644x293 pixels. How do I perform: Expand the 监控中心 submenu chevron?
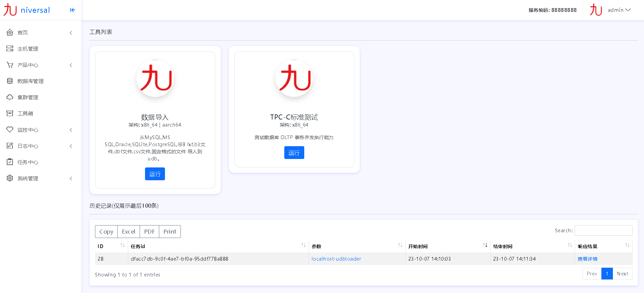[x=71, y=130]
